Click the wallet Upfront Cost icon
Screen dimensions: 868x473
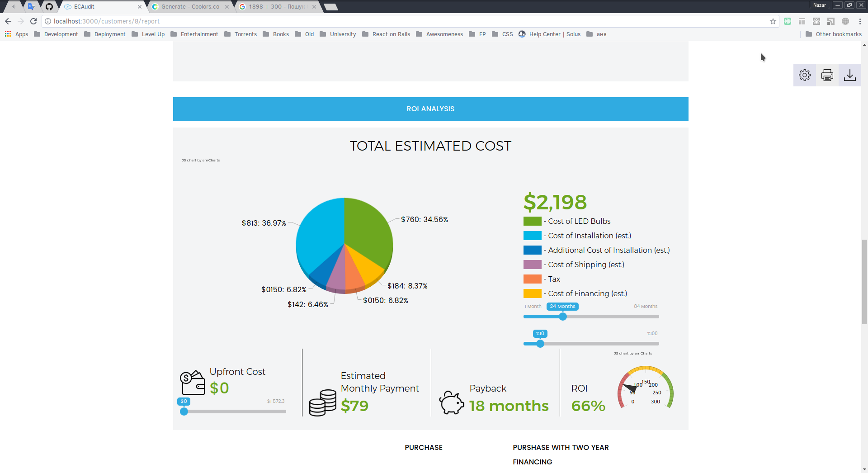193,383
